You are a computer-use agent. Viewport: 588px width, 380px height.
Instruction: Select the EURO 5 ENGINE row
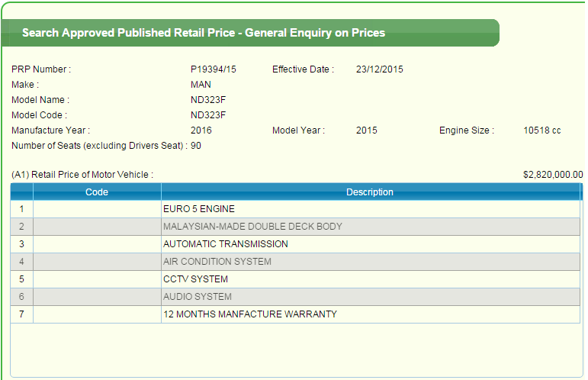coord(199,209)
